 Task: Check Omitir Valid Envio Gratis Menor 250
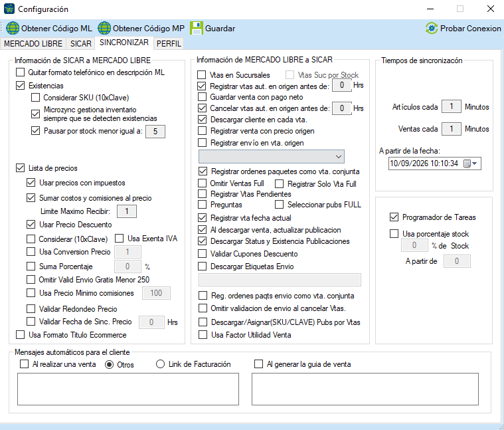(x=31, y=280)
